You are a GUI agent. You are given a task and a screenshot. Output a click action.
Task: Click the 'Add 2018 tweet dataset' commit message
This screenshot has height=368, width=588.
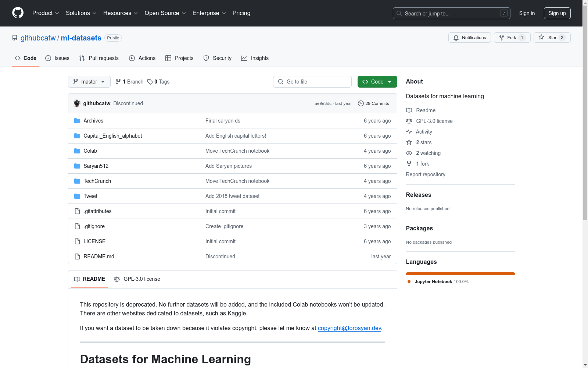[232, 196]
